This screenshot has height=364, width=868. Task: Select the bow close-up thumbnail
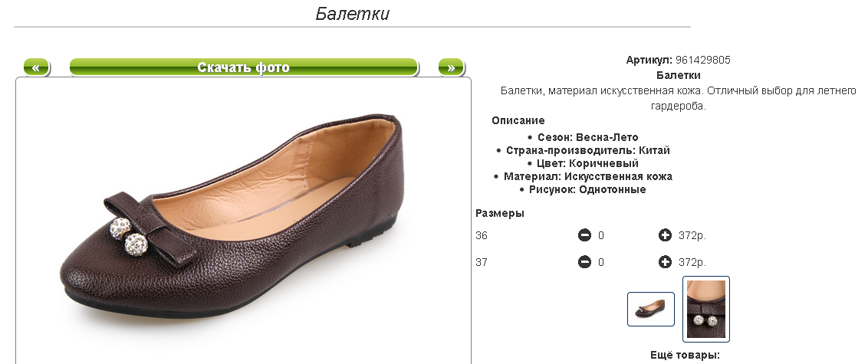[705, 309]
